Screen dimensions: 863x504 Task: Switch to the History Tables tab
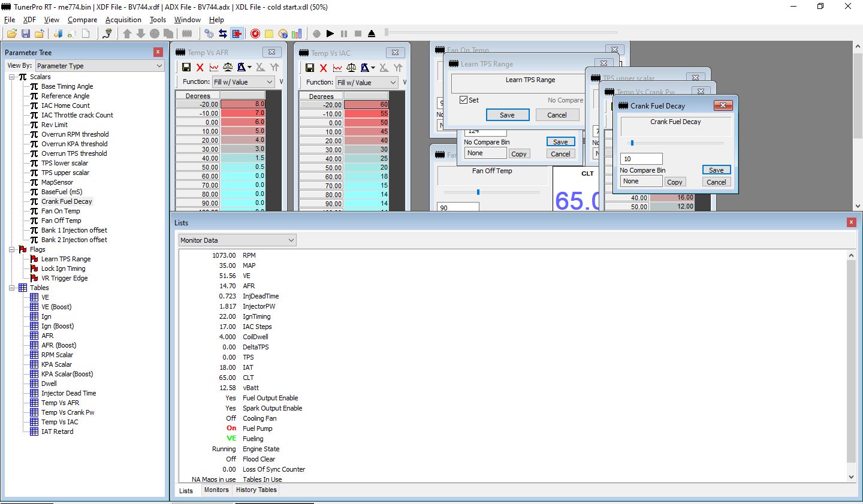pyautogui.click(x=257, y=490)
